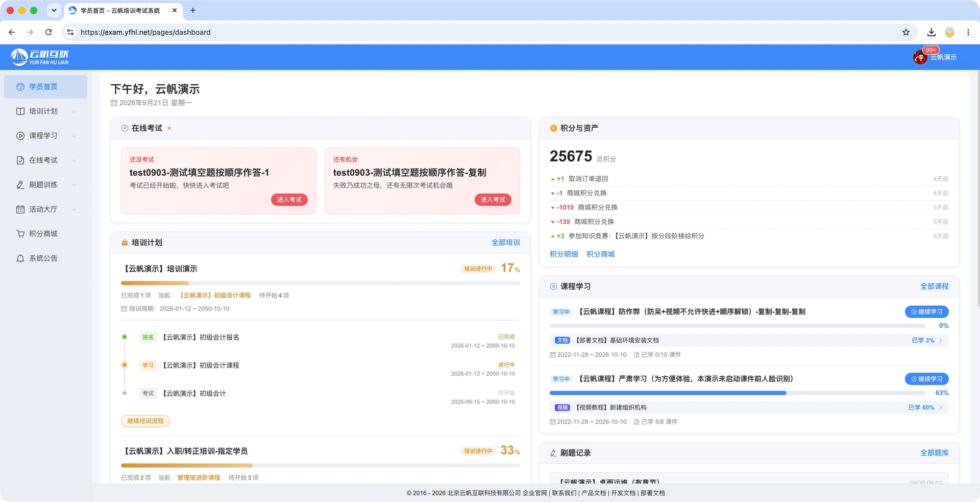This screenshot has width=980, height=502.
Task: Click the 云帆互联 logo in the header
Action: (39, 57)
